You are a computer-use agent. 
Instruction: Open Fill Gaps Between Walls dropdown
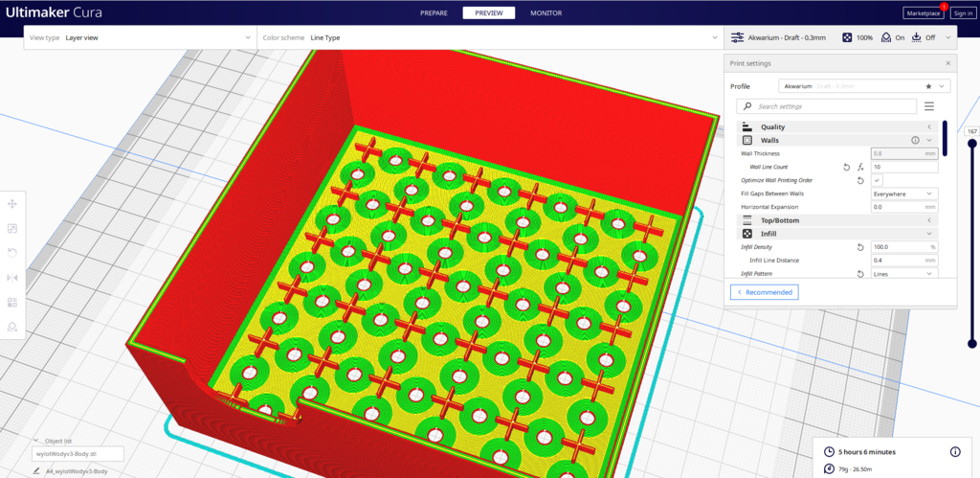point(903,193)
